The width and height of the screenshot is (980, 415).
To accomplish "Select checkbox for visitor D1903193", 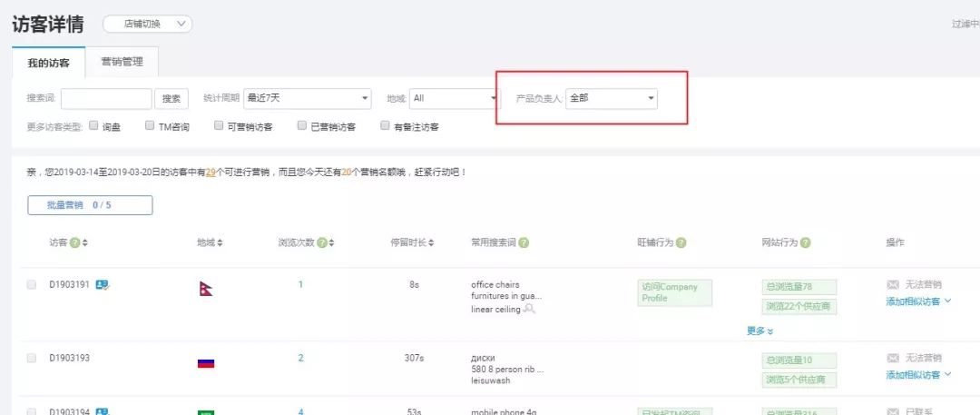I will click(x=31, y=358).
